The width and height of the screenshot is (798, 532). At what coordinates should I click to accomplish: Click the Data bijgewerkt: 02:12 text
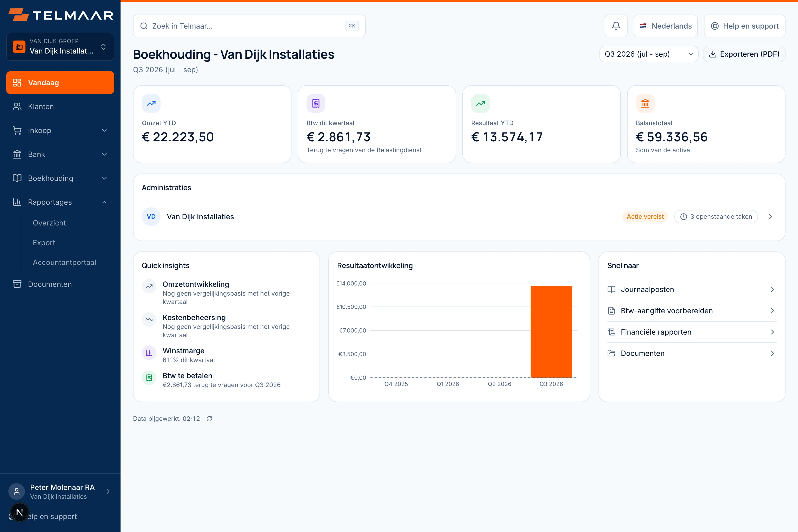[166, 419]
